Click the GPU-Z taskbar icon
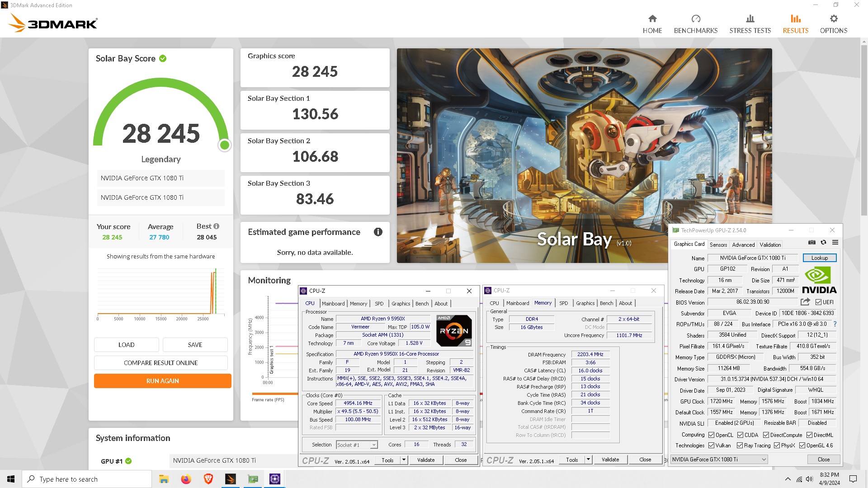The width and height of the screenshot is (868, 488). pyautogui.click(x=253, y=479)
